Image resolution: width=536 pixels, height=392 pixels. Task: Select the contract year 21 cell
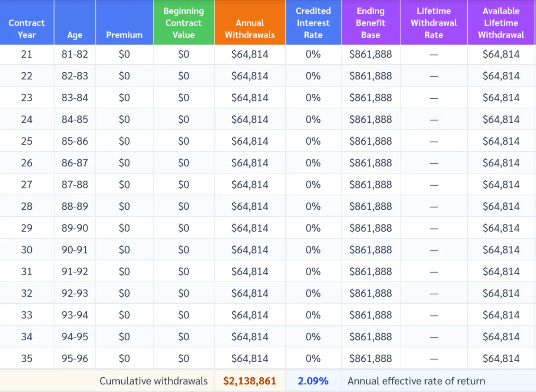point(27,54)
